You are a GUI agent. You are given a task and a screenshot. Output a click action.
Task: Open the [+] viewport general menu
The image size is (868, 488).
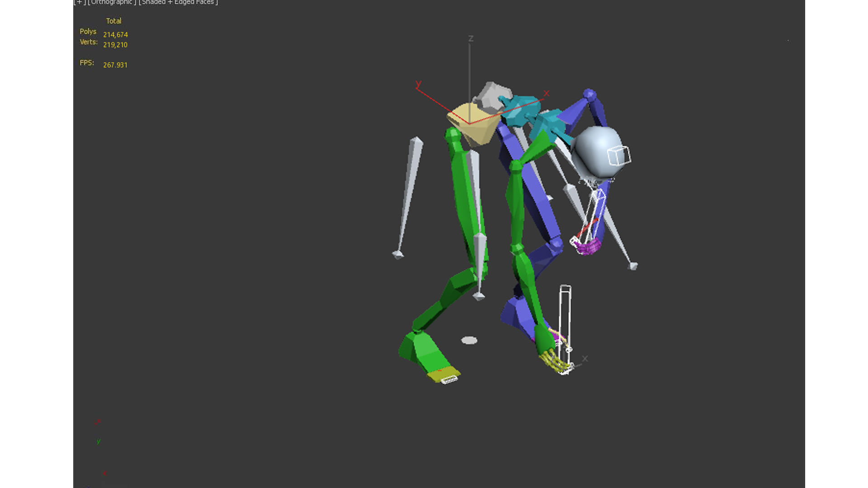tap(80, 2)
